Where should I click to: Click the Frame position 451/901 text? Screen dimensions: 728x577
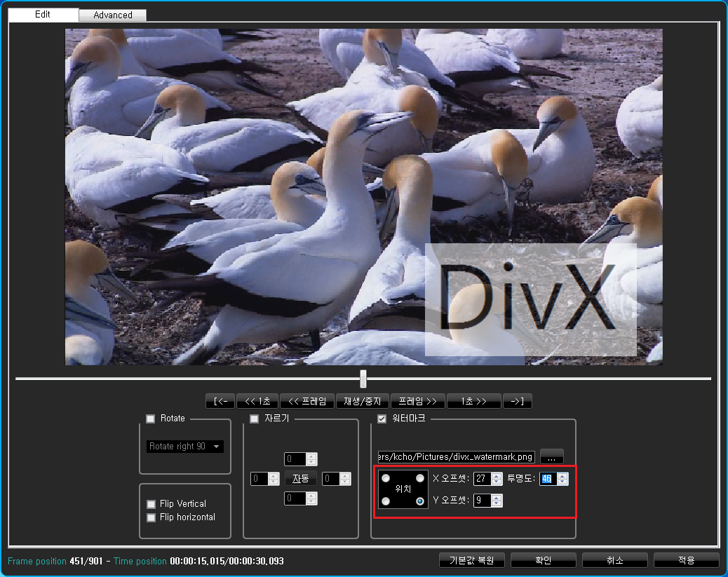click(55, 561)
